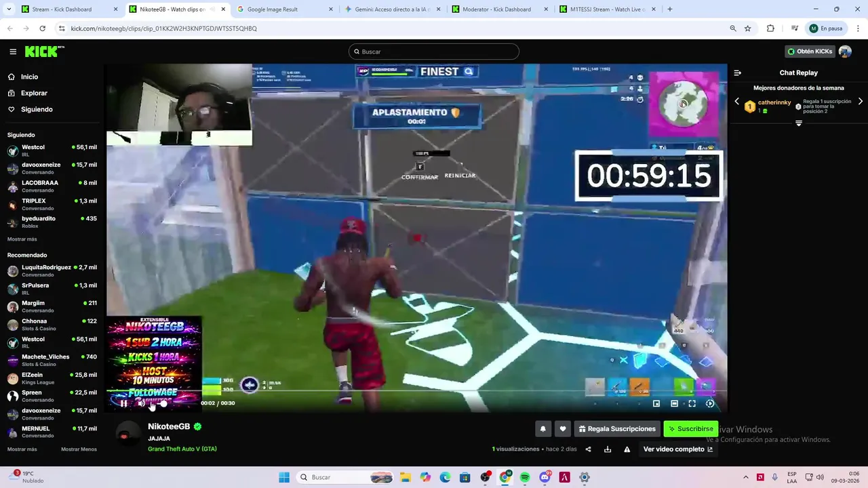Click the Suscribirse button
Viewport: 868px width, 488px height.
690,429
